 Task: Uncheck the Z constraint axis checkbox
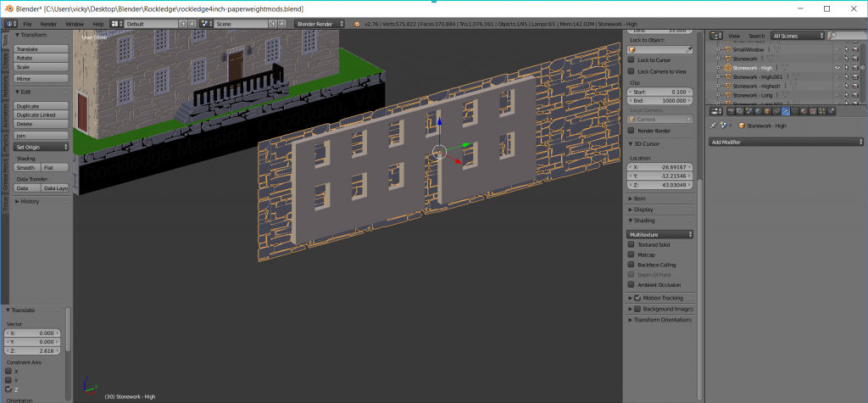point(8,389)
